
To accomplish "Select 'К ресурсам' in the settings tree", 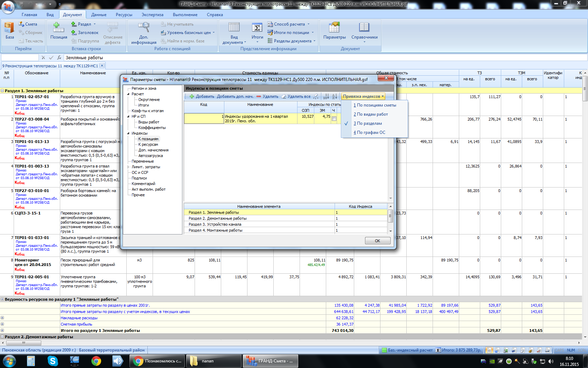I will pos(148,144).
